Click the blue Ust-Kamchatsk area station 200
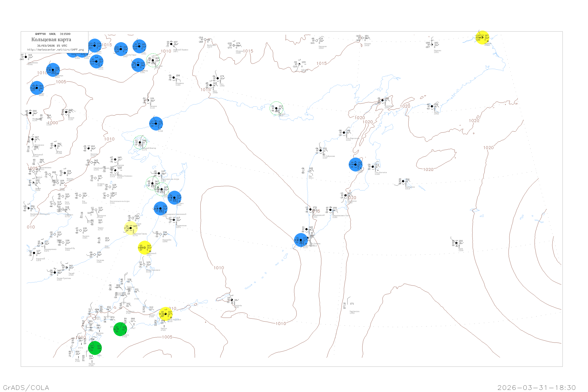This screenshot has height=392, width=588. (x=355, y=164)
